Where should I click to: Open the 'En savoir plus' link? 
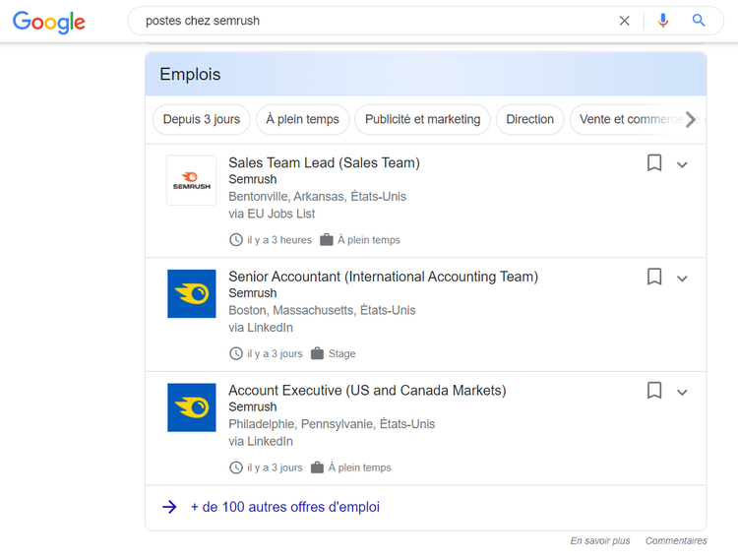(x=600, y=540)
